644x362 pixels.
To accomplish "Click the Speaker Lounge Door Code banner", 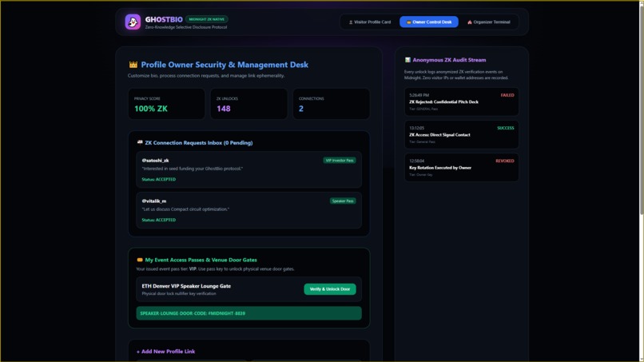I will point(249,313).
